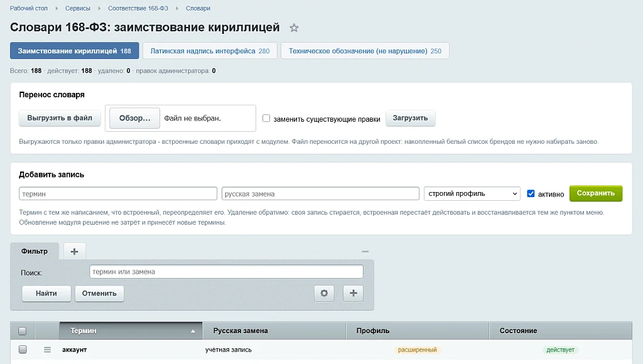
Task: Focus the термин или замена search field
Action: pos(226,271)
